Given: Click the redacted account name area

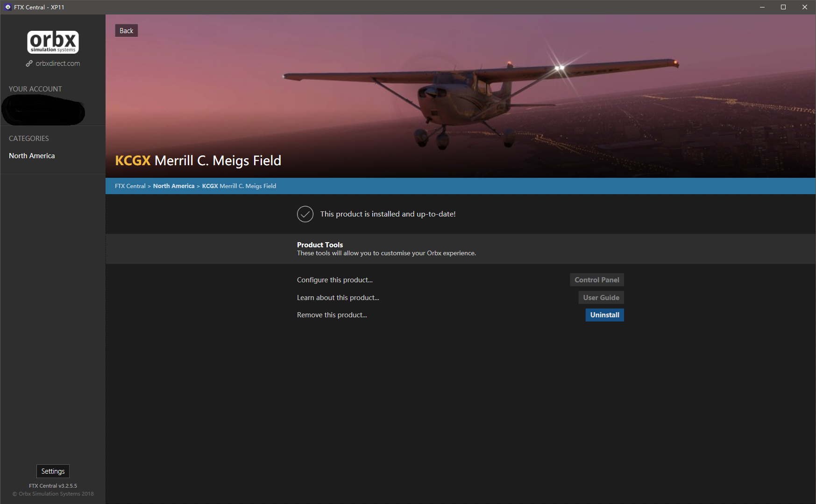Looking at the screenshot, I should pos(43,111).
